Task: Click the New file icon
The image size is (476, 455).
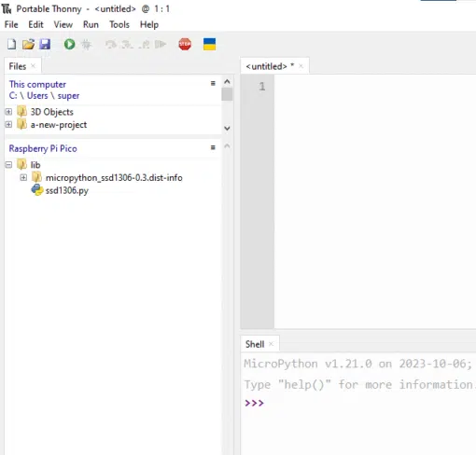Action: pyautogui.click(x=11, y=45)
